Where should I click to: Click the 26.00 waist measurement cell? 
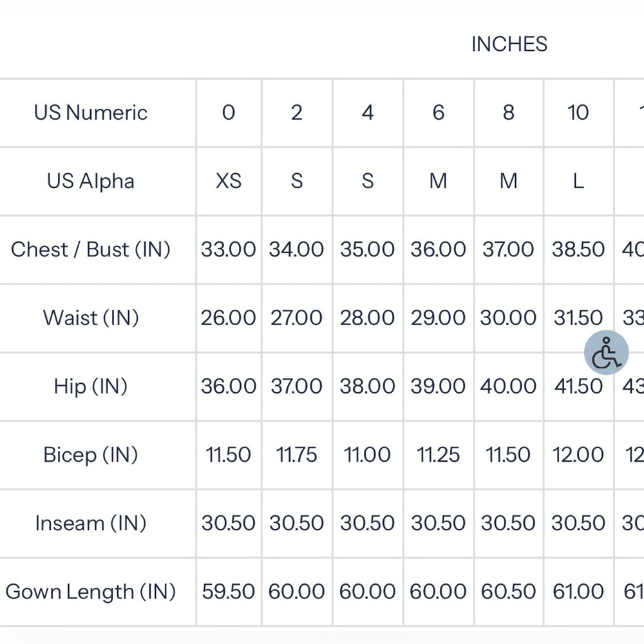click(x=229, y=318)
